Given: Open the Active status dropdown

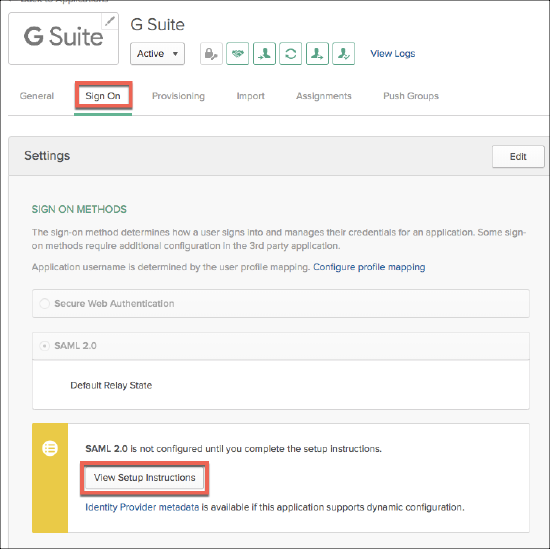Looking at the screenshot, I should (x=157, y=54).
